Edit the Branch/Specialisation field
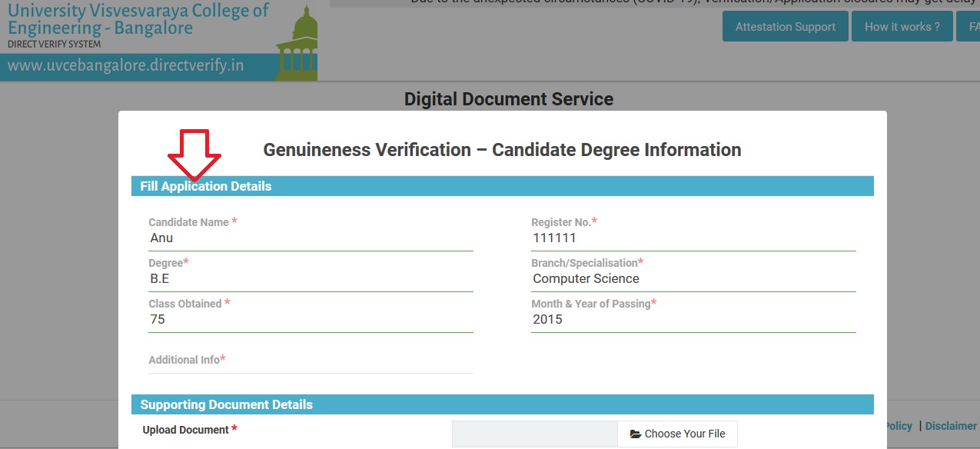Image resolution: width=980 pixels, height=449 pixels. point(693,279)
